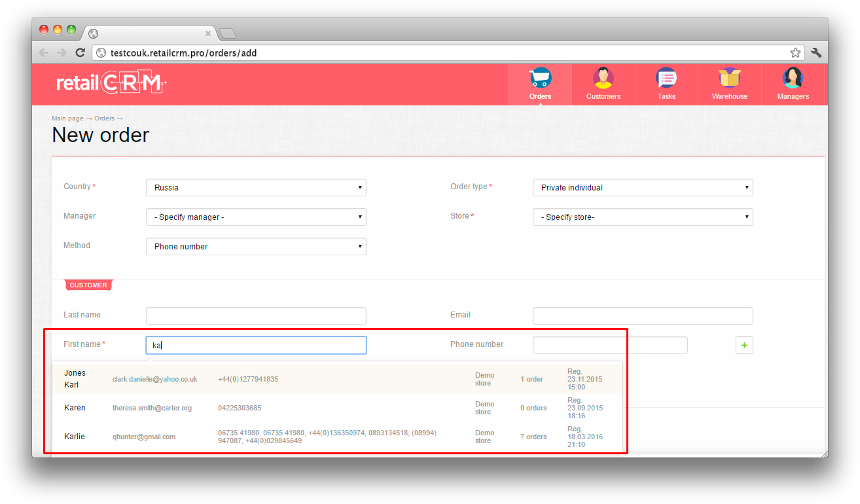Click the browser back arrow
Image resolution: width=860 pixels, height=504 pixels.
[44, 52]
